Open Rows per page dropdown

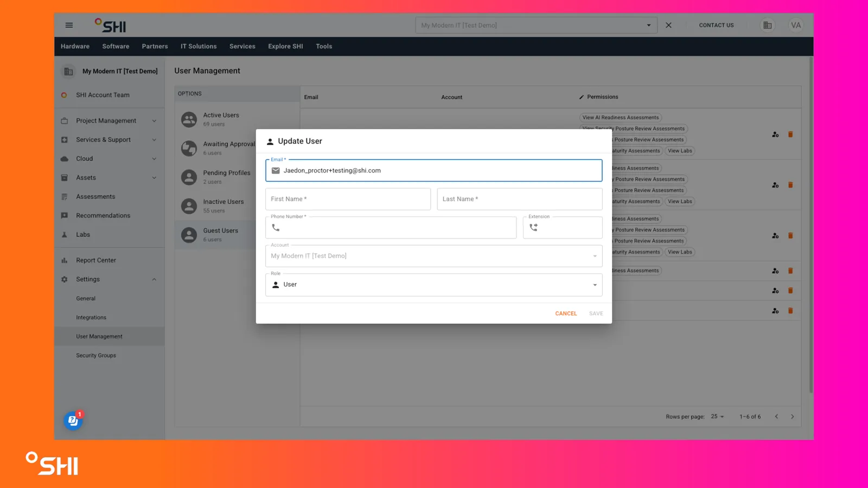pyautogui.click(x=717, y=416)
